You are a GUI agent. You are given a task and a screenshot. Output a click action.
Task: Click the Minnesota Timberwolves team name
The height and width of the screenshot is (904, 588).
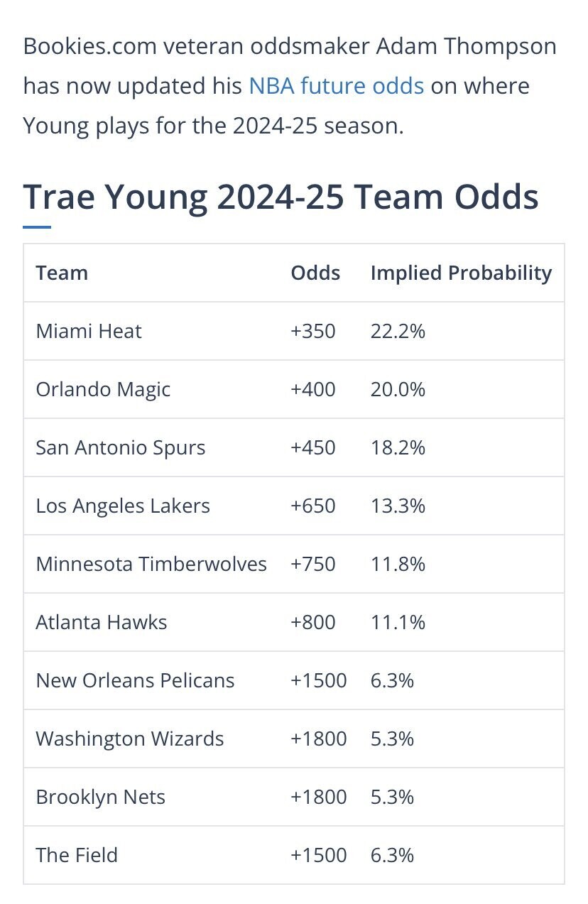tap(151, 565)
